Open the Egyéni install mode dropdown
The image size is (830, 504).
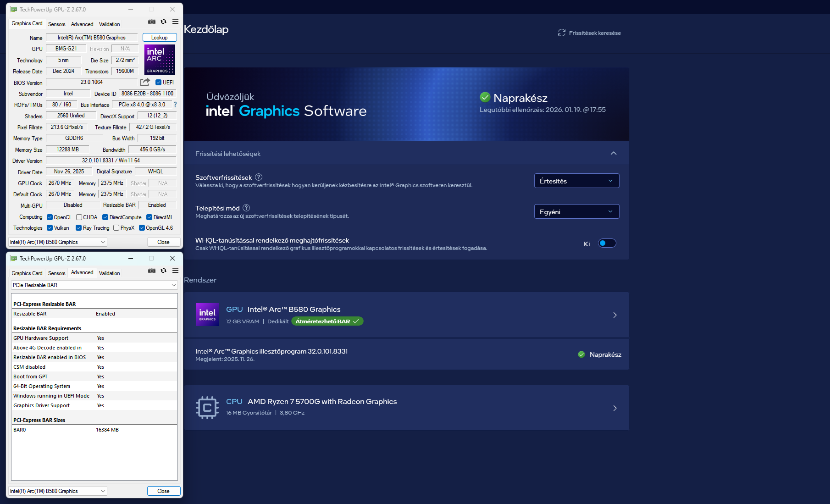(576, 211)
